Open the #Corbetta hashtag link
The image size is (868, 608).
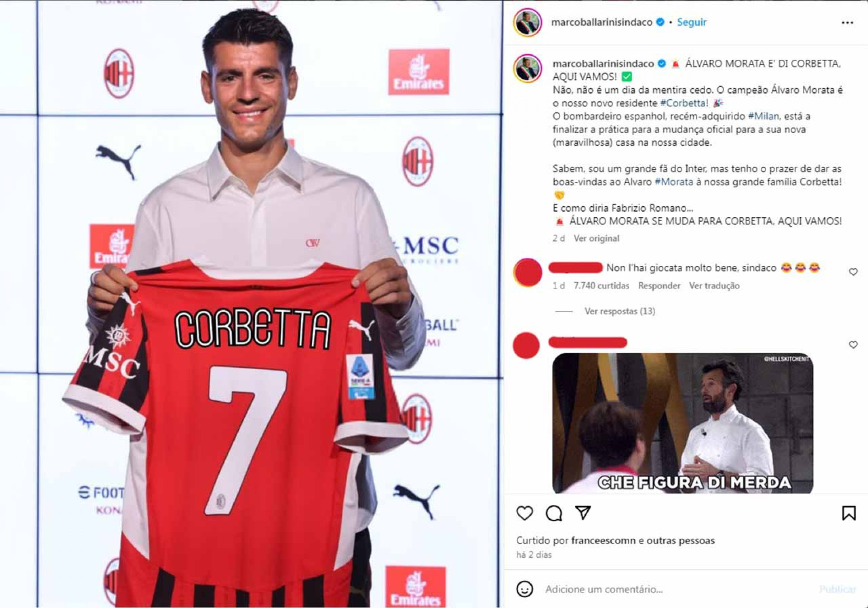point(684,103)
